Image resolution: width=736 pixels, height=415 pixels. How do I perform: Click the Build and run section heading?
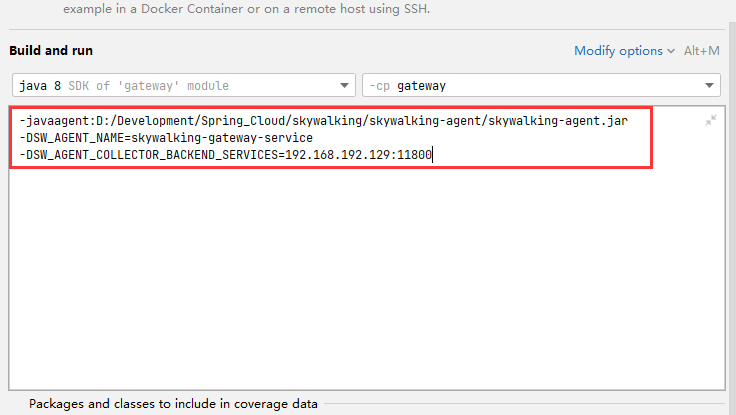[x=51, y=51]
